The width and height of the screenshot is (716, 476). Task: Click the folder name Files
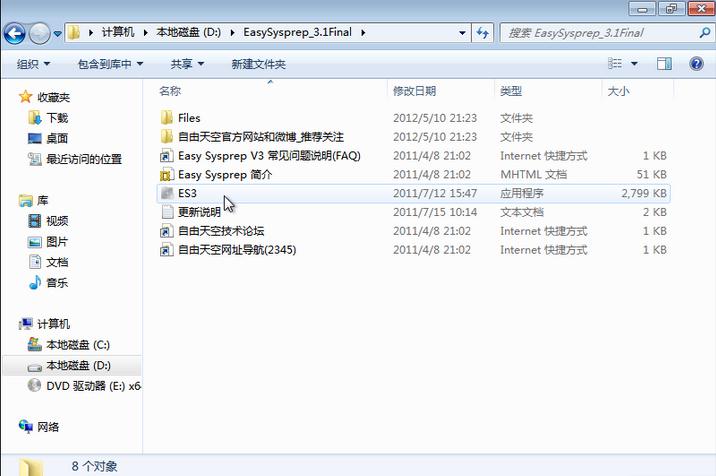pos(189,118)
